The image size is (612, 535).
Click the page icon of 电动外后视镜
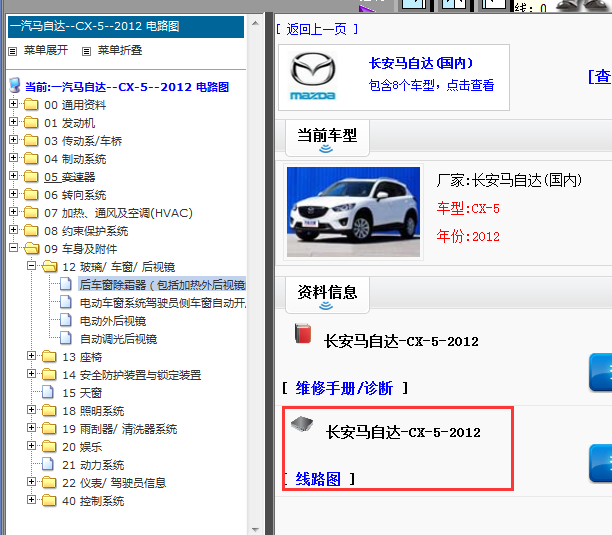66,320
